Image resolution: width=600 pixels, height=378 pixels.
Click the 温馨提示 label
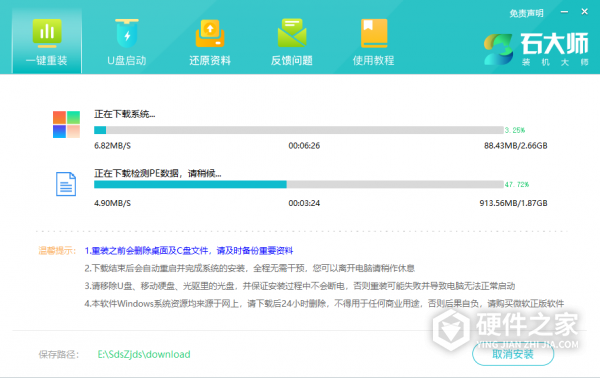tap(57, 251)
